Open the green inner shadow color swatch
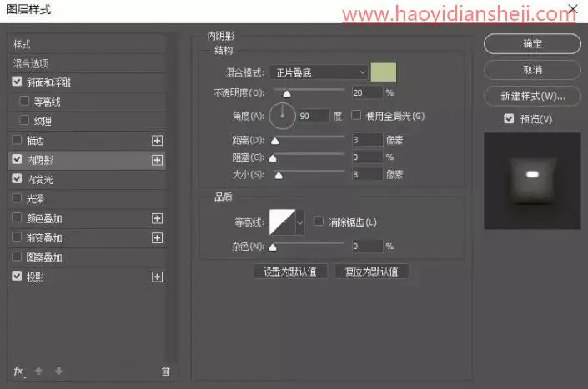The width and height of the screenshot is (588, 389). point(384,72)
